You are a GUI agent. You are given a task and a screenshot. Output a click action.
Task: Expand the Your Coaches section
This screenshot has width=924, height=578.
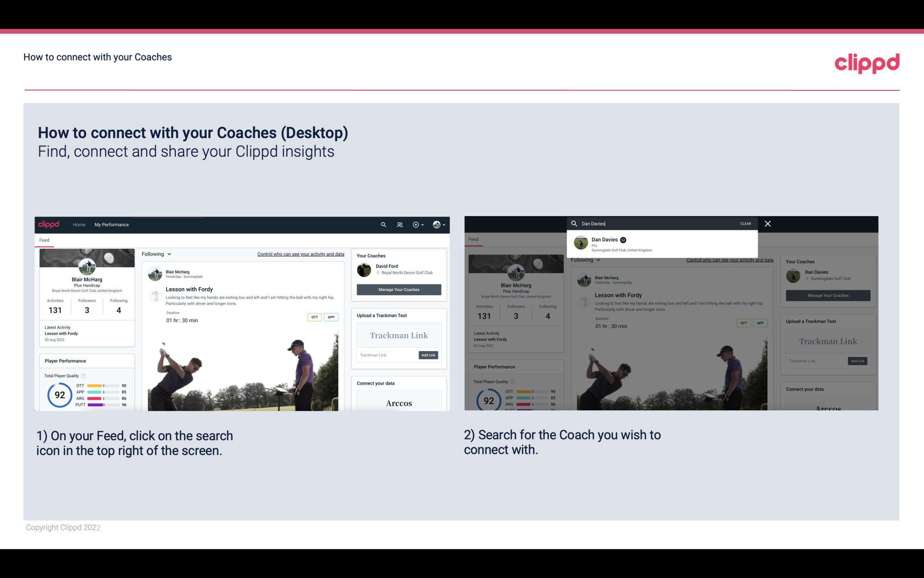[x=371, y=256]
